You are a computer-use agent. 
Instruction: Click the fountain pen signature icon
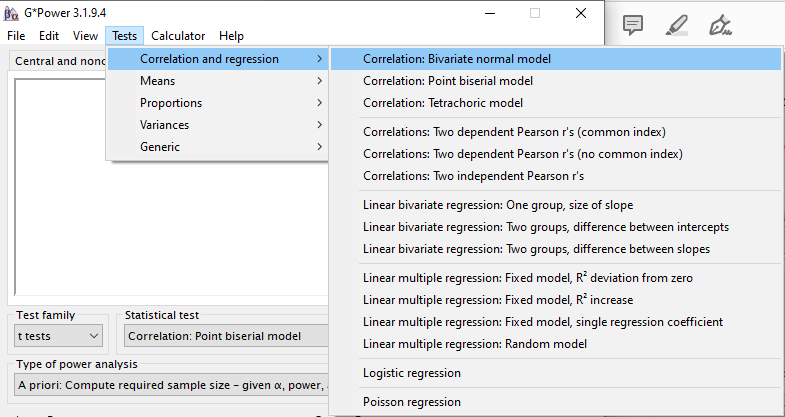(720, 25)
